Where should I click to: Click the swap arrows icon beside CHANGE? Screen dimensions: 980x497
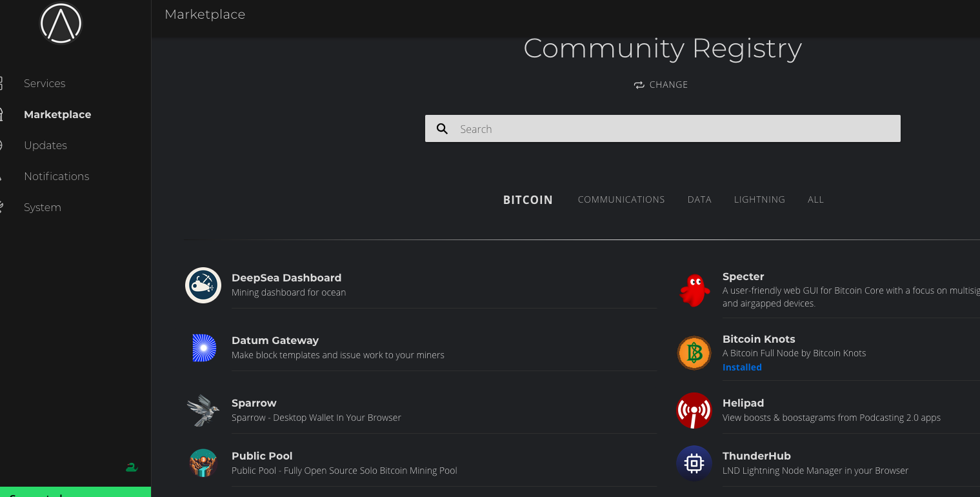(x=639, y=85)
